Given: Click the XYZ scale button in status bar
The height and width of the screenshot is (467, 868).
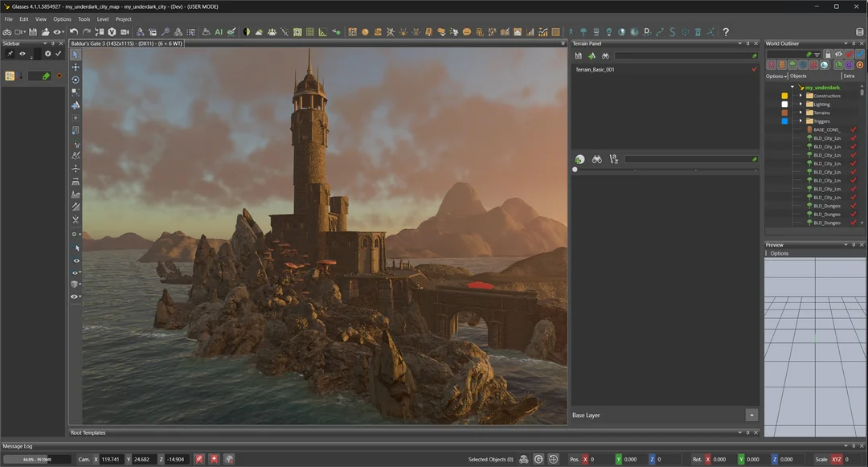Looking at the screenshot, I should [x=837, y=459].
